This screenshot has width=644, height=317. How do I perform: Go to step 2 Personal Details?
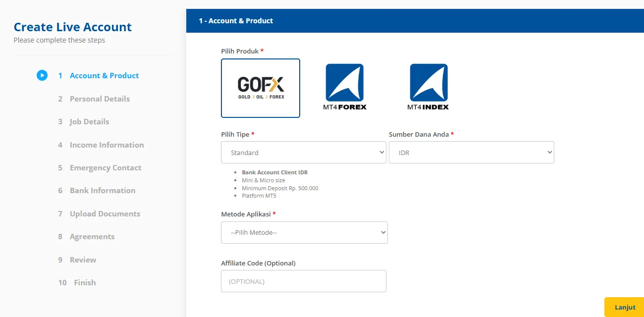[94, 99]
